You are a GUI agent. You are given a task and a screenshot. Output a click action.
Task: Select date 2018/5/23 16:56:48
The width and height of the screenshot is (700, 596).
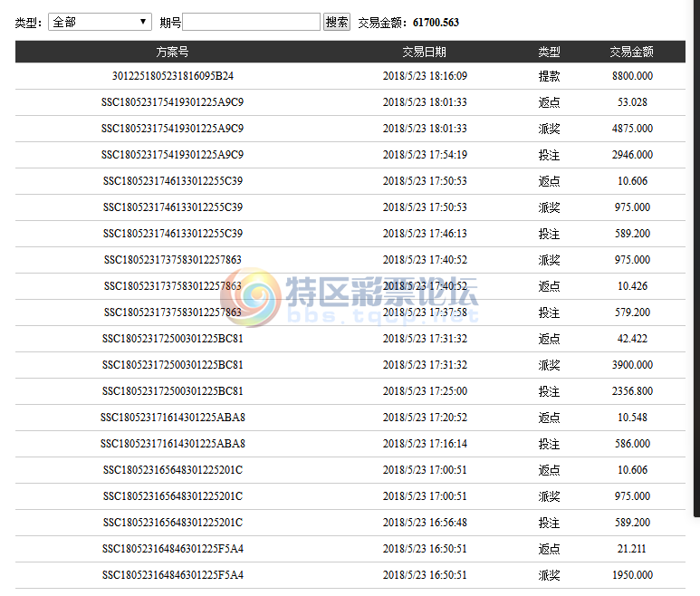click(425, 523)
